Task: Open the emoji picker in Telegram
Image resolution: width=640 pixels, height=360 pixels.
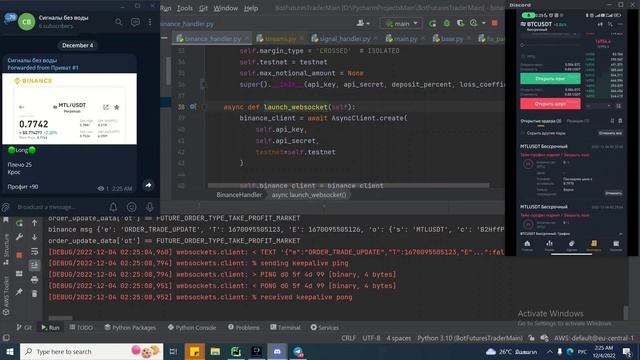Action: 131,207
